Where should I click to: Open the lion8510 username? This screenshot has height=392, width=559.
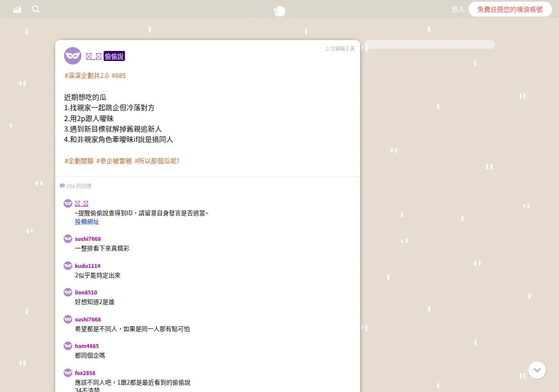[x=86, y=292]
